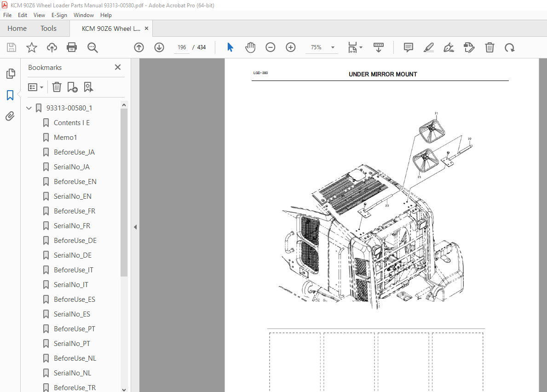
Task: Collapse the navigation pane with left arrow
Action: pyautogui.click(x=135, y=227)
